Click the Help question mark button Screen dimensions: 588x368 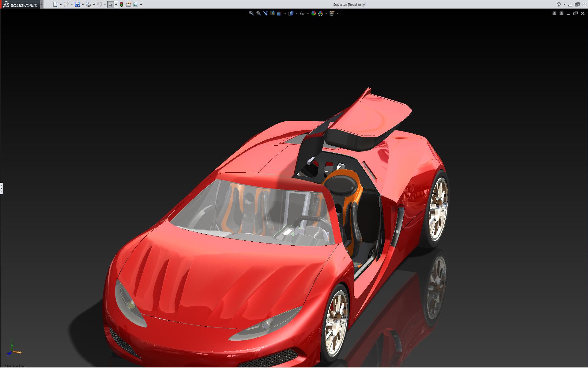pos(559,4)
